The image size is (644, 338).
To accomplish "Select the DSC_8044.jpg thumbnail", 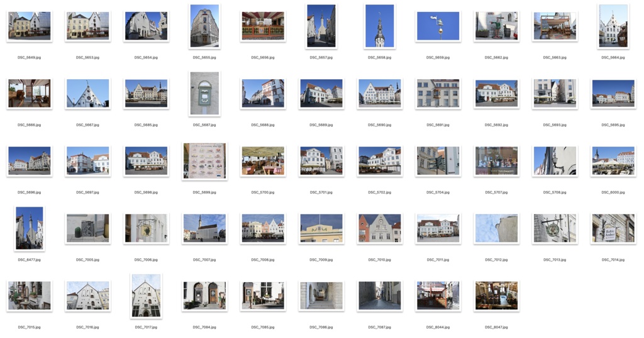I will 438,296.
